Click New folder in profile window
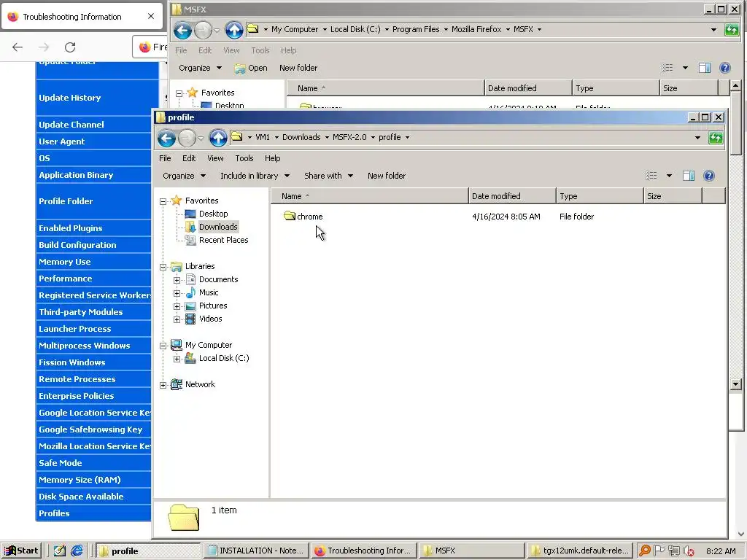The image size is (747, 560). click(387, 176)
